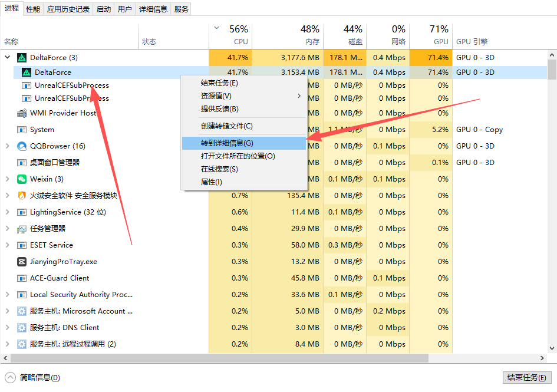Choose 转到详细信息(G) from the context menu

[x=227, y=143]
